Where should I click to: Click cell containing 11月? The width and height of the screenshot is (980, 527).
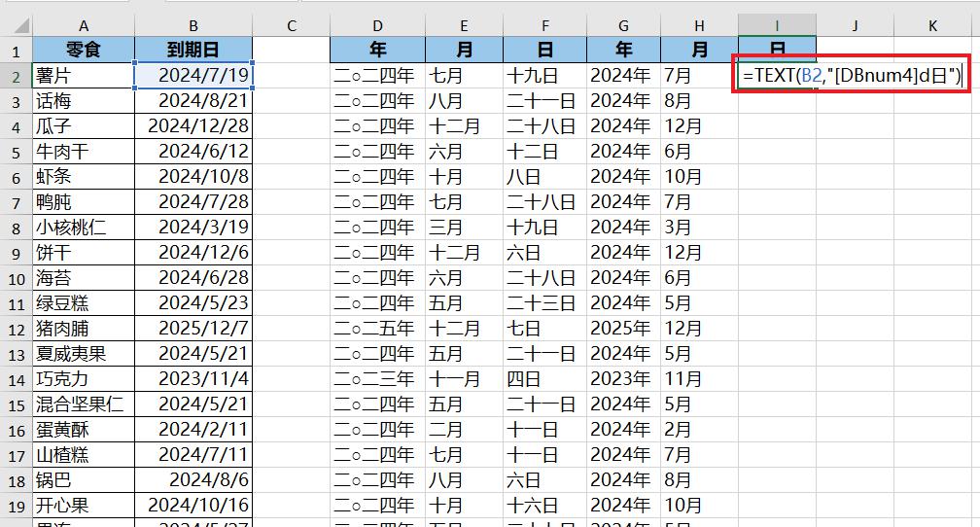coord(699,379)
